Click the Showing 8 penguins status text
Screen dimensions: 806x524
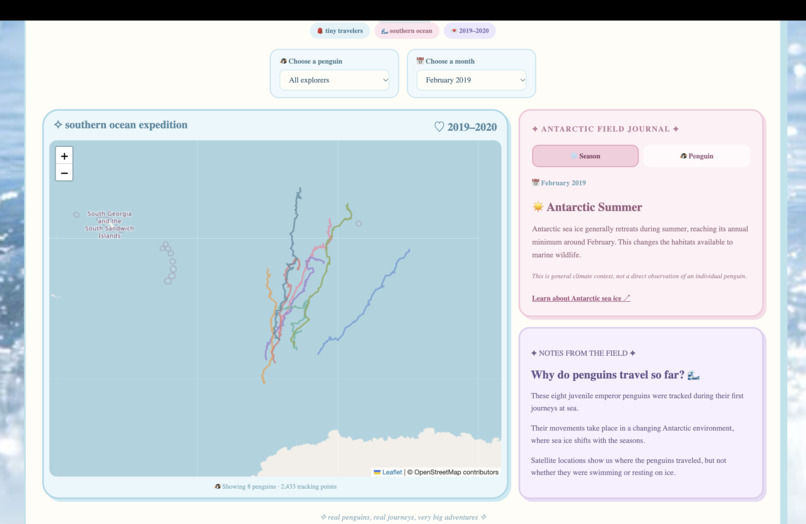pos(276,486)
